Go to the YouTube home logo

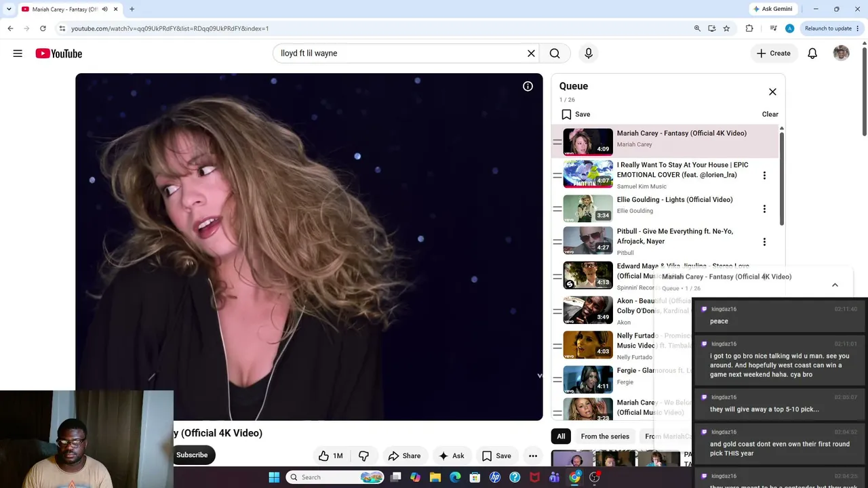click(59, 54)
